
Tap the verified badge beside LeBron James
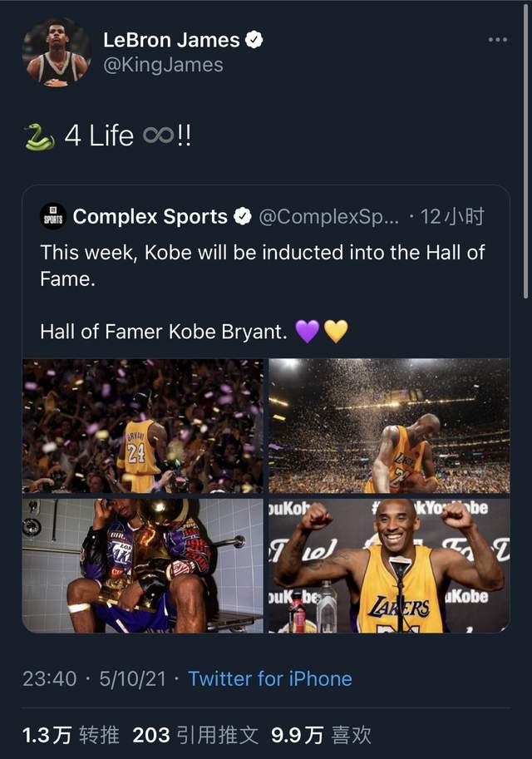pos(255,40)
